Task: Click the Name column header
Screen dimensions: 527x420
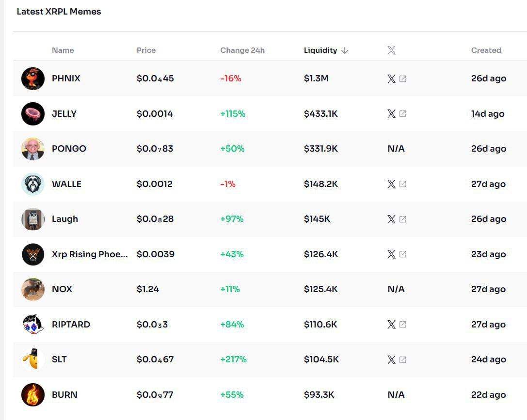Action: click(x=63, y=50)
